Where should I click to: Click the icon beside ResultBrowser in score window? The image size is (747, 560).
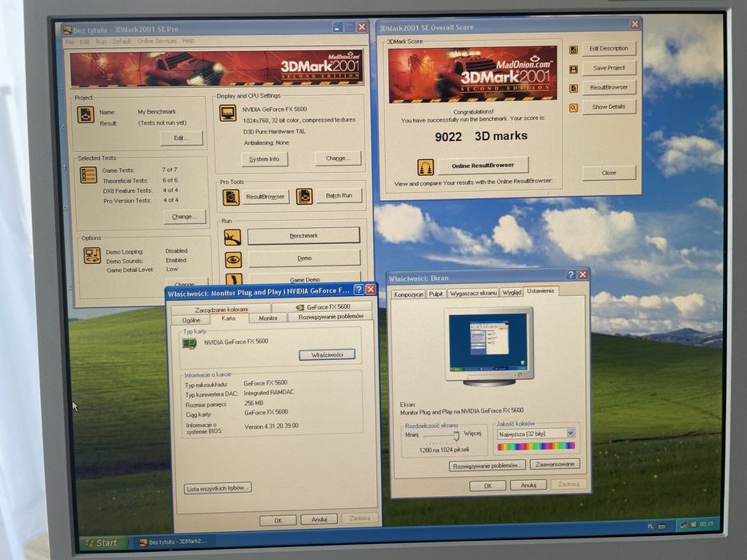pos(573,89)
